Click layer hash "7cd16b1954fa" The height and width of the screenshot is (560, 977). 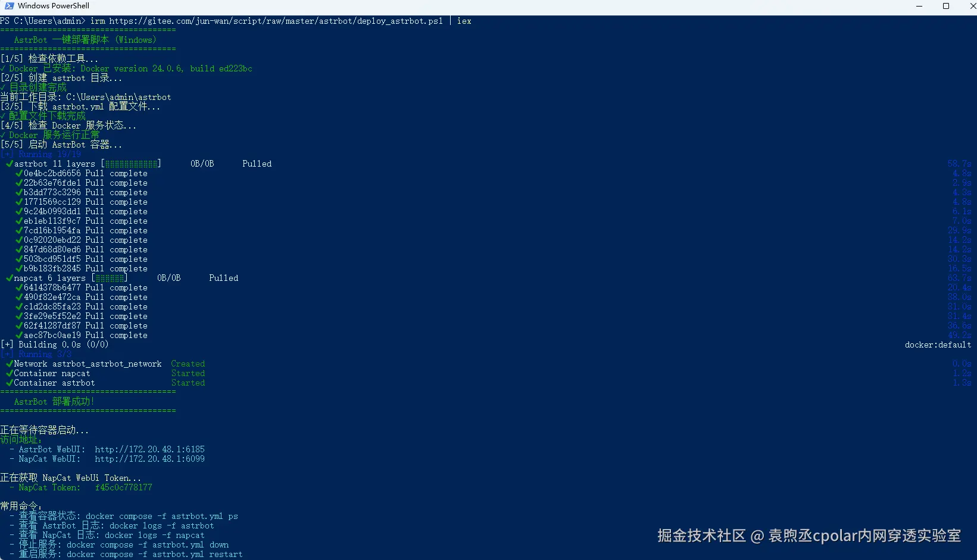(x=52, y=230)
